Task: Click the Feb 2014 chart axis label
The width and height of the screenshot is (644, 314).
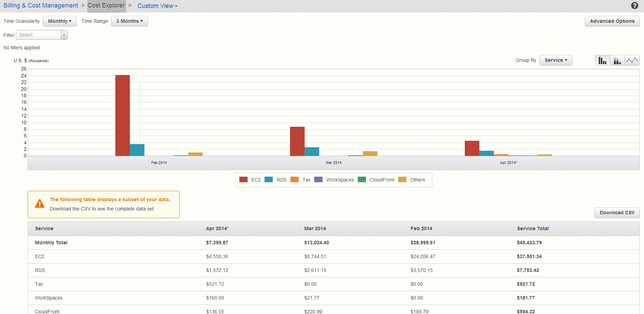Action: [159, 163]
